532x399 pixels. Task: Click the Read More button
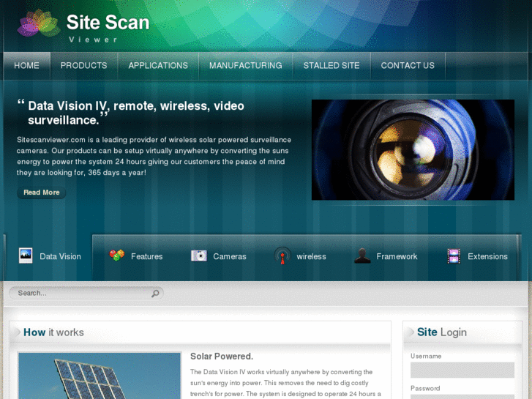click(x=42, y=193)
